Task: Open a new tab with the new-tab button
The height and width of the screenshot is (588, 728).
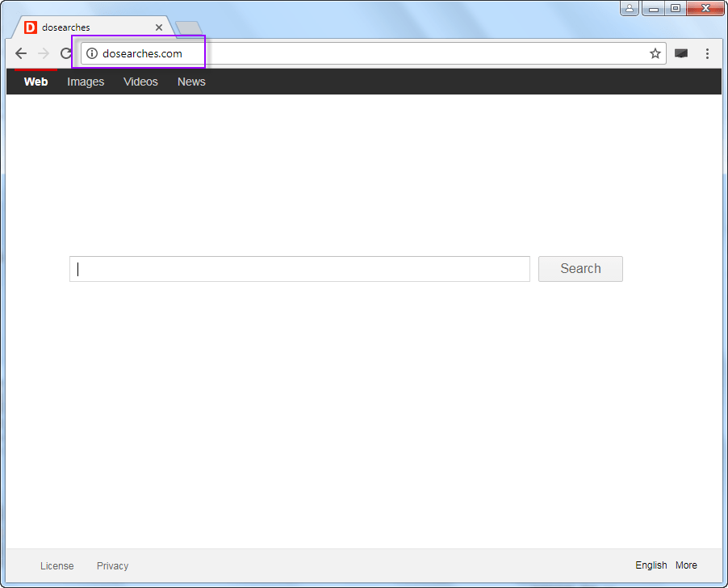Action: click(x=189, y=28)
